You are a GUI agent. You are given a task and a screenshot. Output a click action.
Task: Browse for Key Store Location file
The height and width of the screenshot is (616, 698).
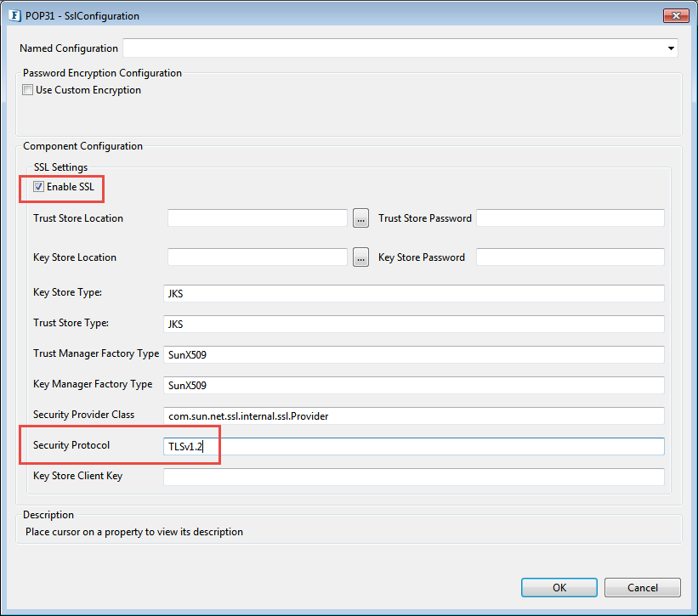pos(360,257)
